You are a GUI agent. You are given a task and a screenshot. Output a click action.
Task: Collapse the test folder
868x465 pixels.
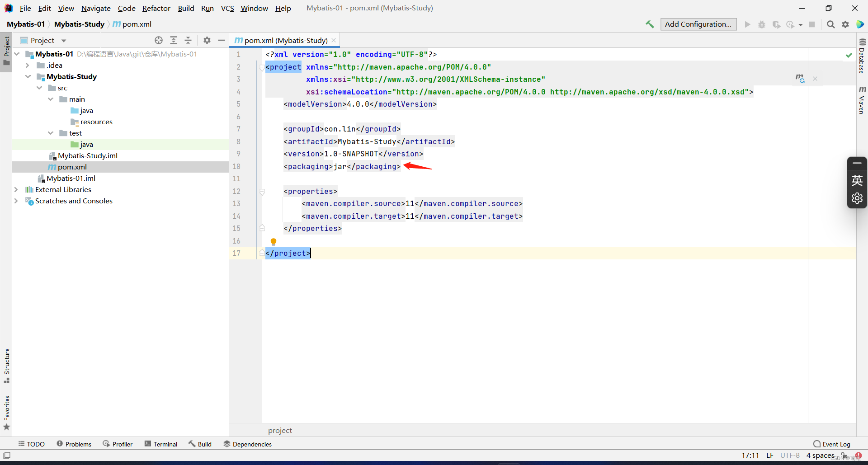point(51,133)
